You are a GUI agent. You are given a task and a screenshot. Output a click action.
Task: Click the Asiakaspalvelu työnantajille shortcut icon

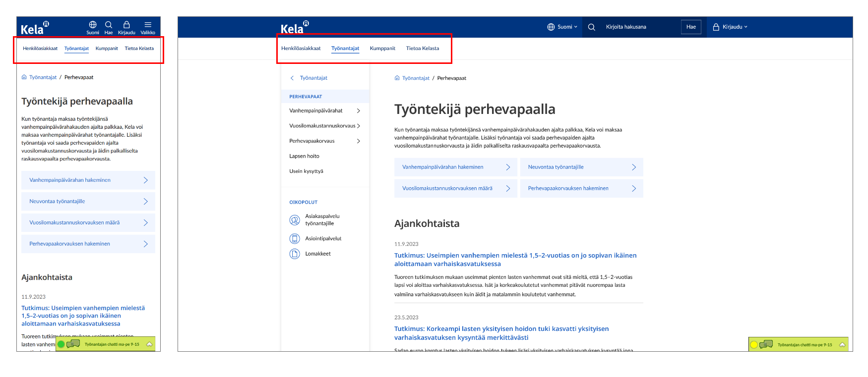[x=295, y=220]
